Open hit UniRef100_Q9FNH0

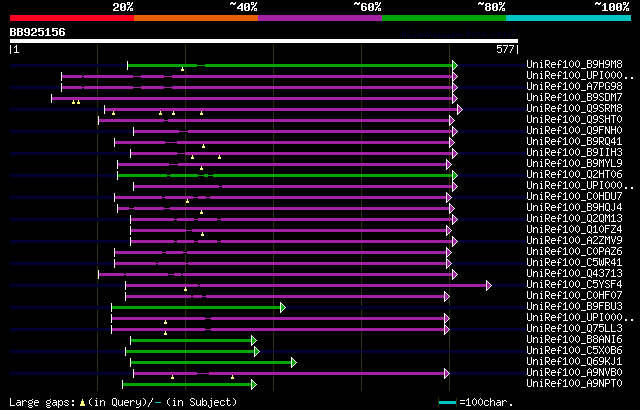574,130
